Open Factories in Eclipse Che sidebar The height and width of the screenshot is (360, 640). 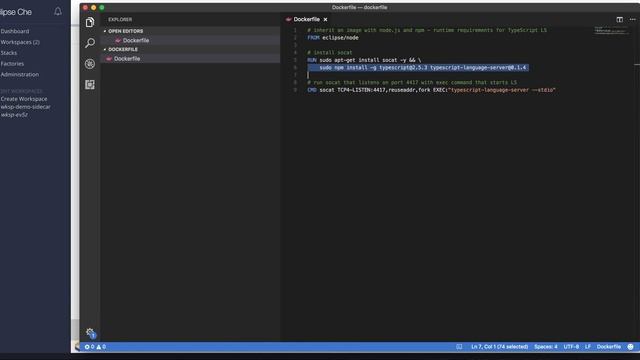(x=12, y=64)
